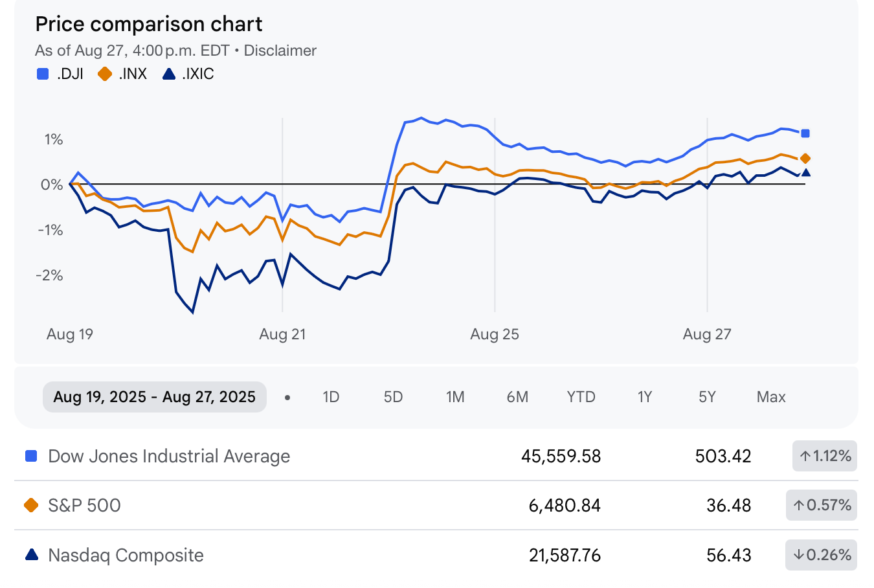
Task: Click the Dow Jones endpoint marker on the chart
Action: point(805,133)
